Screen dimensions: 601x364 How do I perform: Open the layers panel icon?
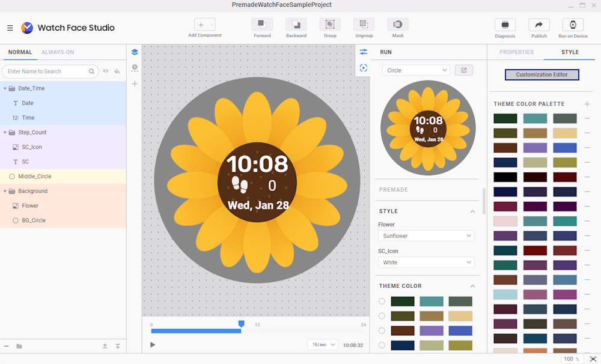pyautogui.click(x=135, y=52)
